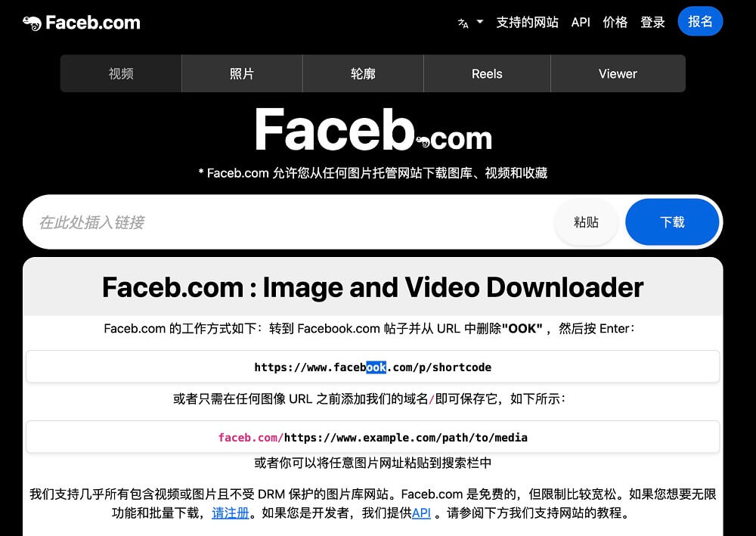This screenshot has height=536, width=756.
Task: Click the highlighted 'ook' text in URL
Action: 376,367
